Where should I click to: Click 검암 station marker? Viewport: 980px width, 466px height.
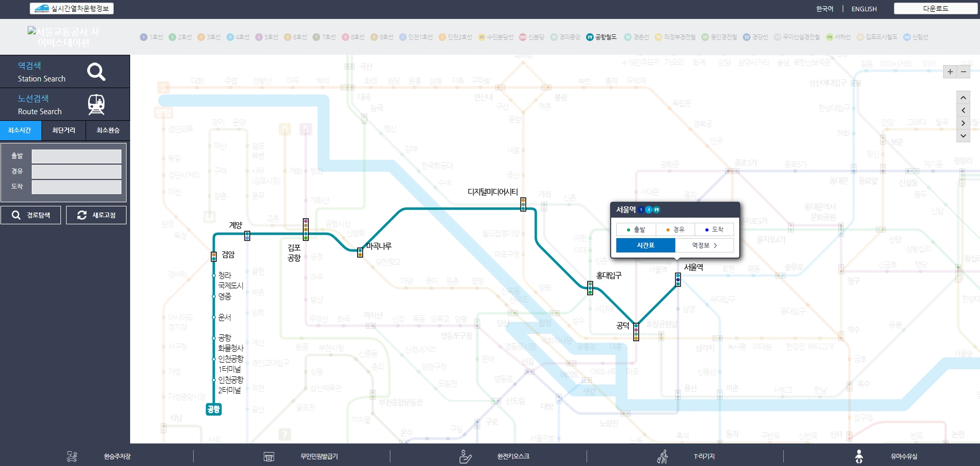[x=214, y=256]
